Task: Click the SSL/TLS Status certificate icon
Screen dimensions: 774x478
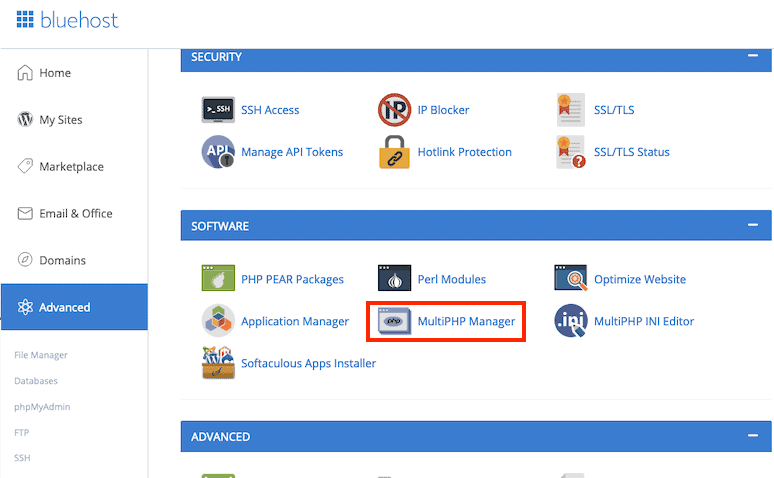Action: (x=571, y=152)
